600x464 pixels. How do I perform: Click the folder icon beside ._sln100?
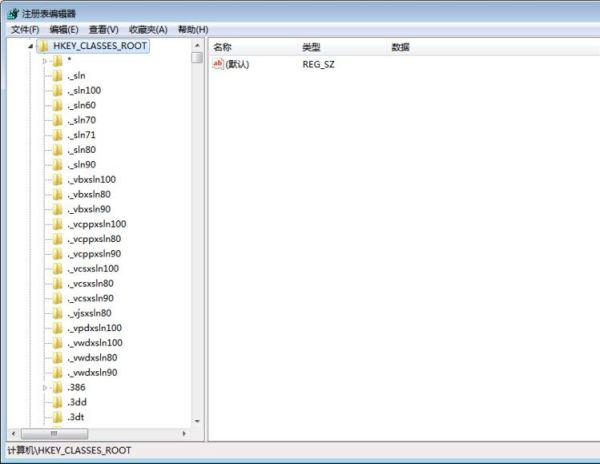tap(58, 90)
